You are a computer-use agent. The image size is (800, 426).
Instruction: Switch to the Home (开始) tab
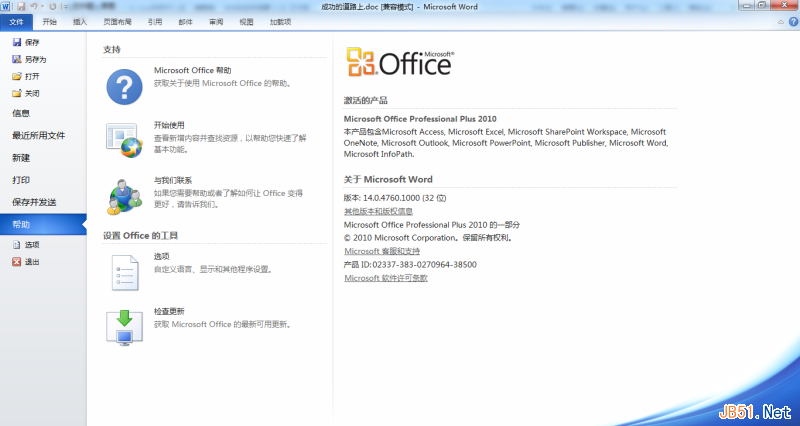point(49,22)
